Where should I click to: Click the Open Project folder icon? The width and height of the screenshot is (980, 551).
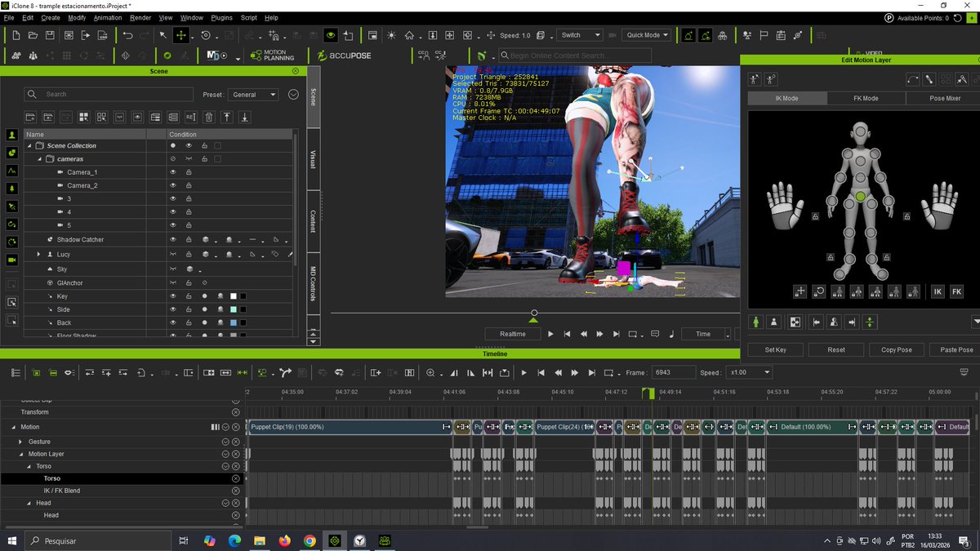coord(33,35)
